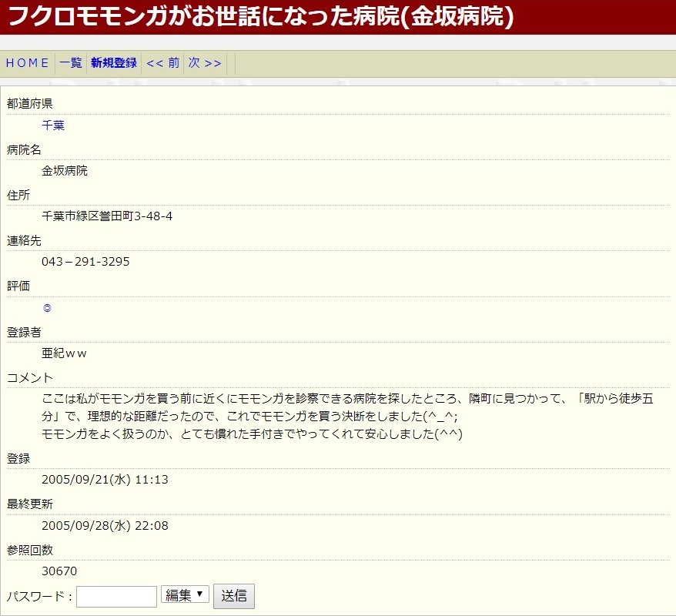This screenshot has height=616, width=676.
Task: Go to next entry with 次 >>
Action: pos(205,63)
